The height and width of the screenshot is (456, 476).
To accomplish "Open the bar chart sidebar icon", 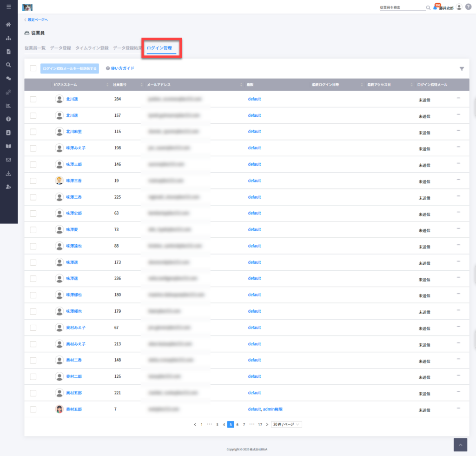I will tap(8, 106).
